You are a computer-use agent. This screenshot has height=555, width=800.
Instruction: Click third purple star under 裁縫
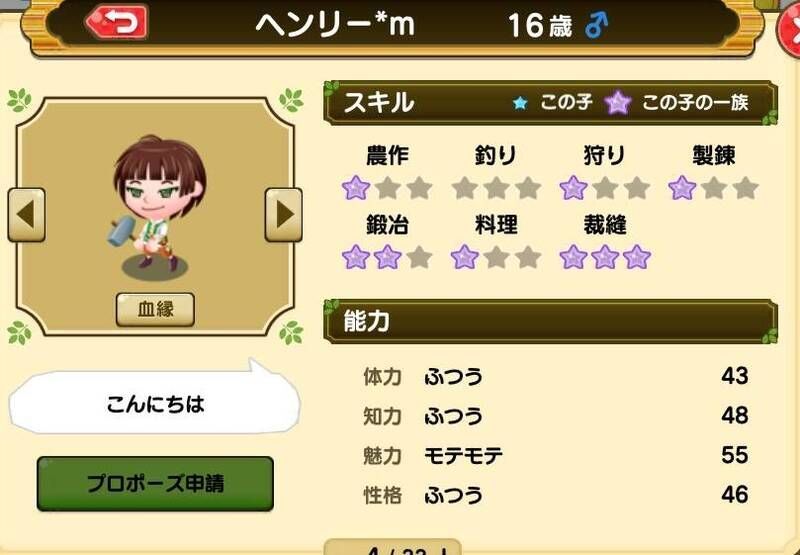tap(636, 257)
